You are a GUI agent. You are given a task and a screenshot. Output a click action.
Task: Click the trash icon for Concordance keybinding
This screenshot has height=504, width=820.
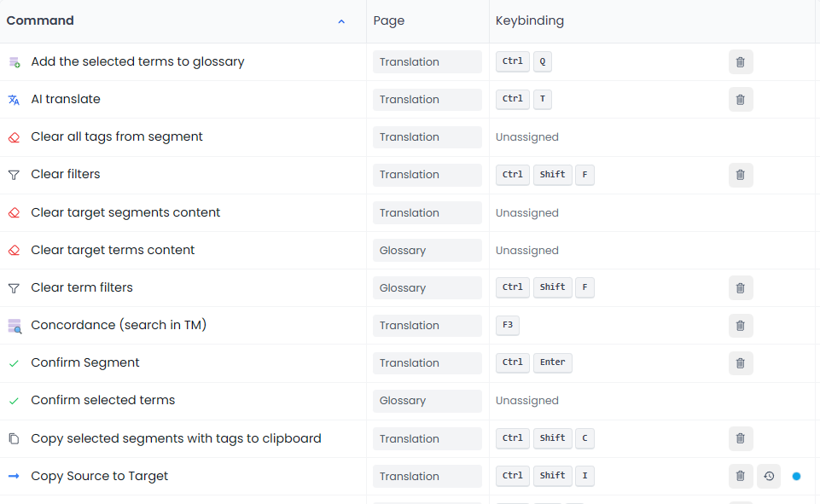click(740, 325)
